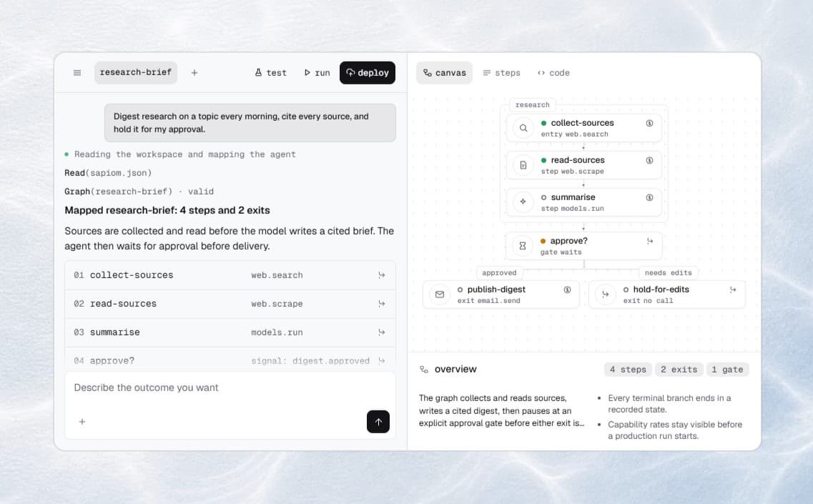
Task: Click the attach plus icon in prompt box
Action: click(x=82, y=422)
